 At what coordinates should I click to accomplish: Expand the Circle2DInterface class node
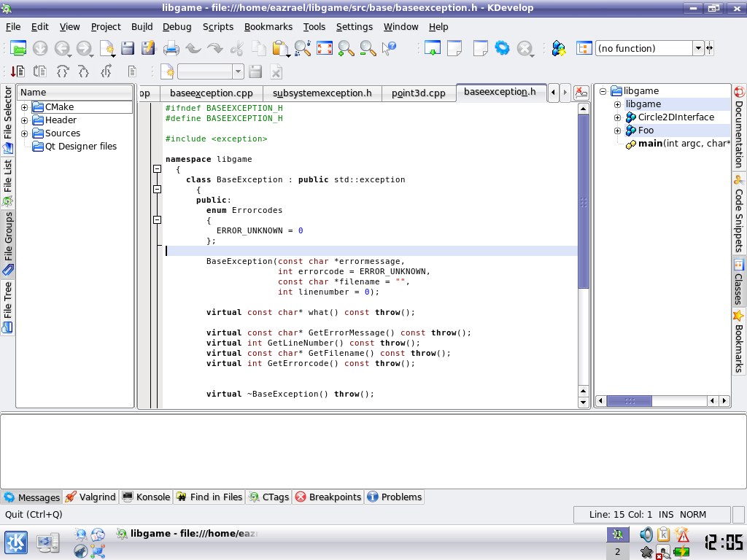click(x=617, y=117)
